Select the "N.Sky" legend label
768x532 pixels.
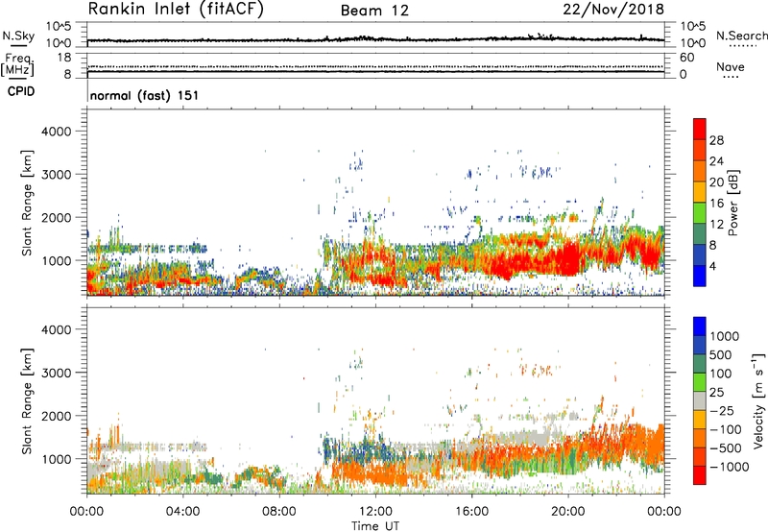pos(18,36)
